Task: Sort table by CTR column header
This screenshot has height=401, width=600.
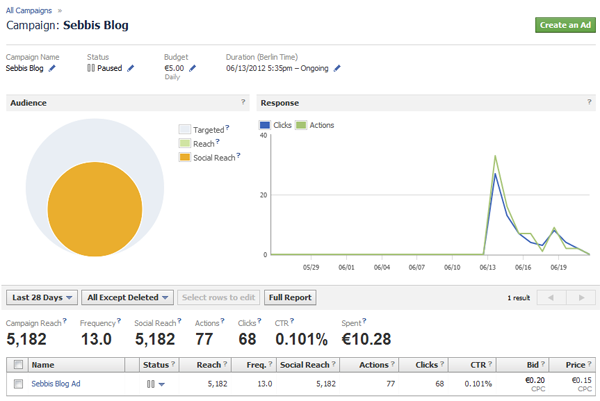Action: pyautogui.click(x=477, y=365)
